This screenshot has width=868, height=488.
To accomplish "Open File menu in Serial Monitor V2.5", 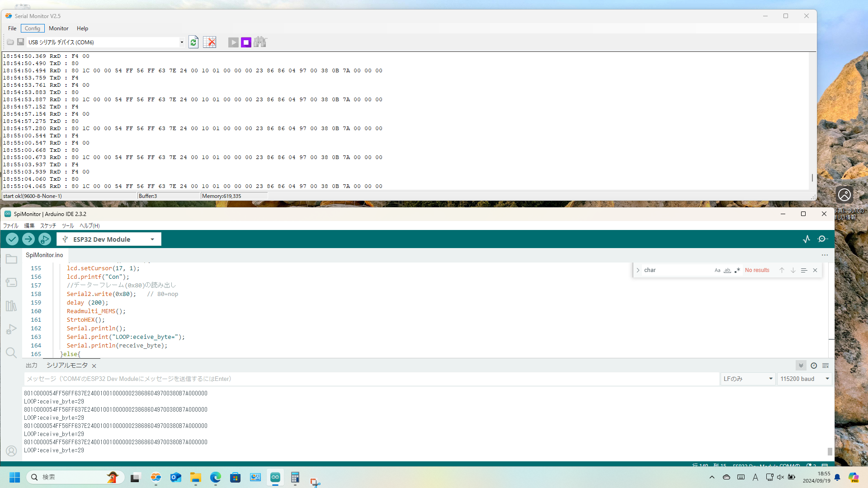I will coord(12,28).
